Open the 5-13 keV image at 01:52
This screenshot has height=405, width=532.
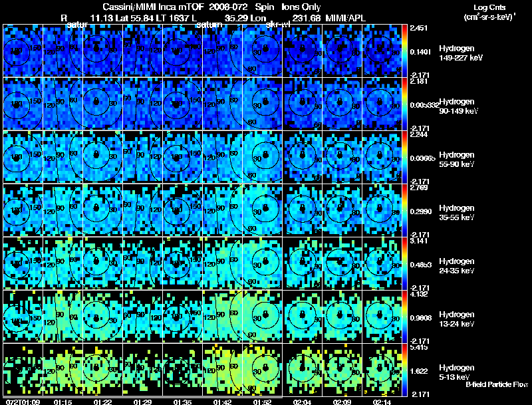point(262,370)
